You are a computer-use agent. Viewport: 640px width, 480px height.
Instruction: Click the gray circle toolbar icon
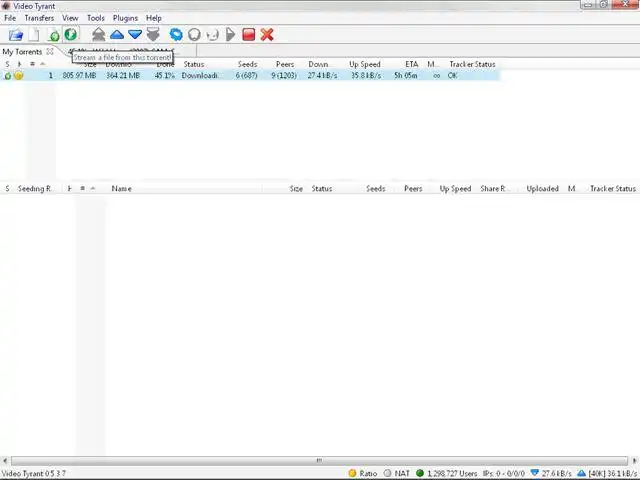coord(194,35)
